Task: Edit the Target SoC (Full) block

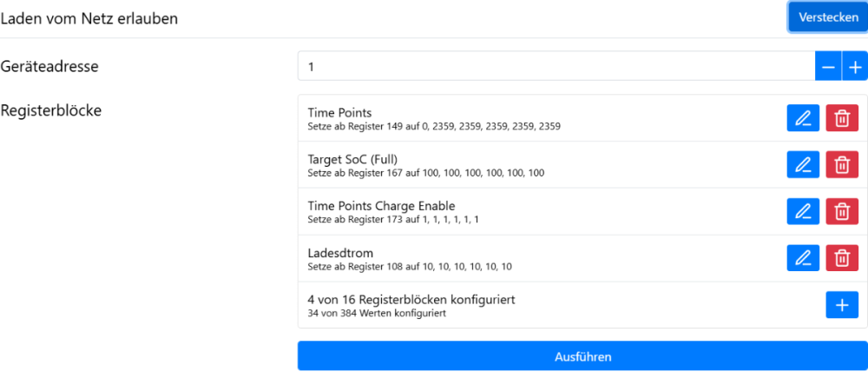Action: click(x=803, y=164)
